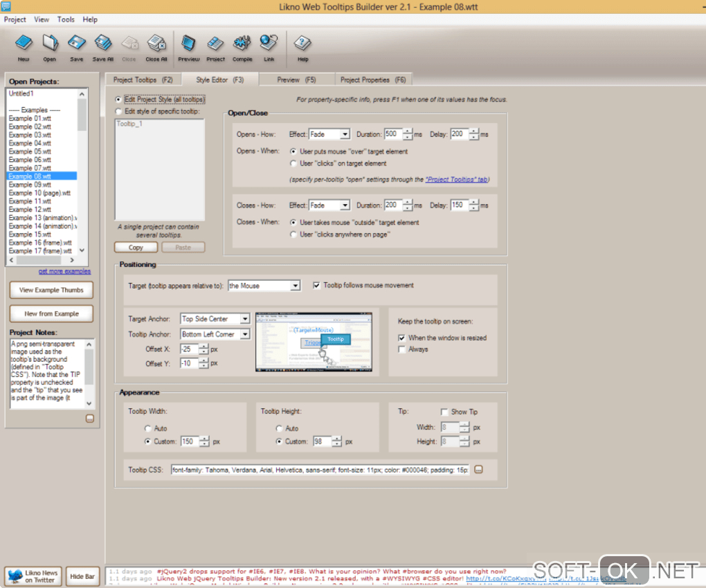Adjust the Opens Duration stepper
The width and height of the screenshot is (706, 588).
[x=408, y=134]
